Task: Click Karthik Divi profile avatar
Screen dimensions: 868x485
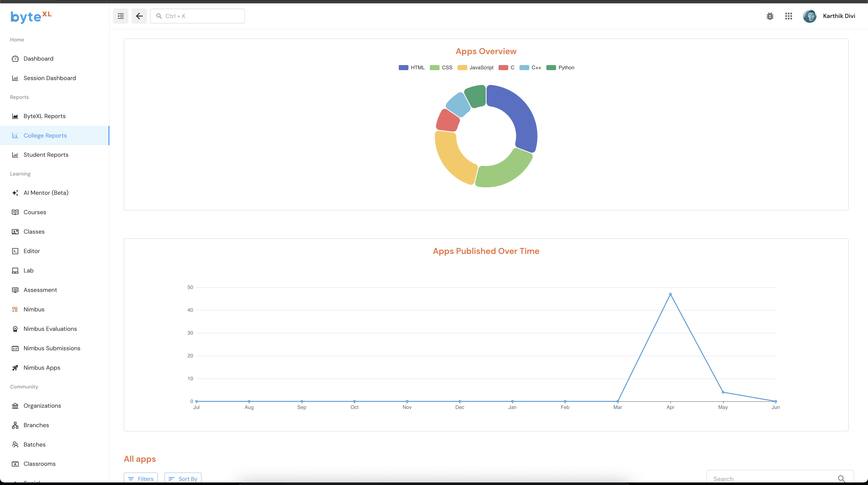Action: [809, 16]
